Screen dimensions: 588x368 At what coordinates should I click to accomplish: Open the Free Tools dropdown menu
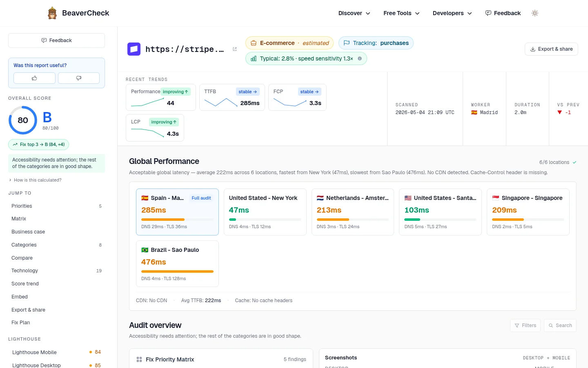(402, 13)
